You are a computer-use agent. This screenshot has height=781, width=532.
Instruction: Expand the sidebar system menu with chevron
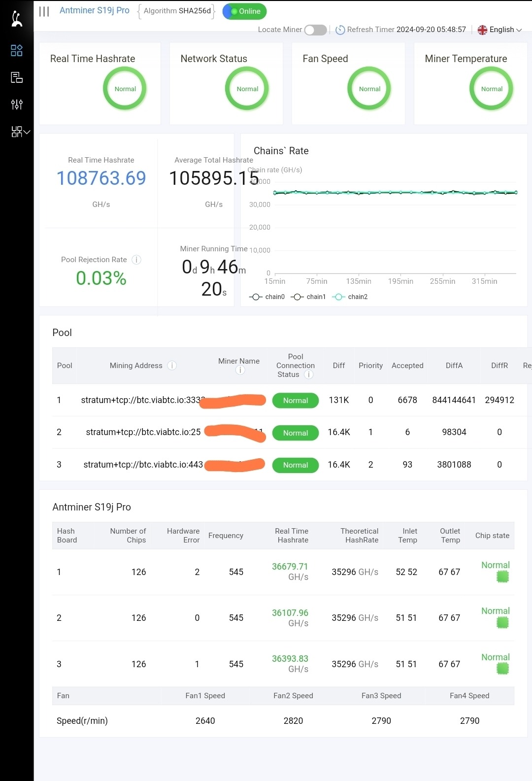(x=21, y=132)
